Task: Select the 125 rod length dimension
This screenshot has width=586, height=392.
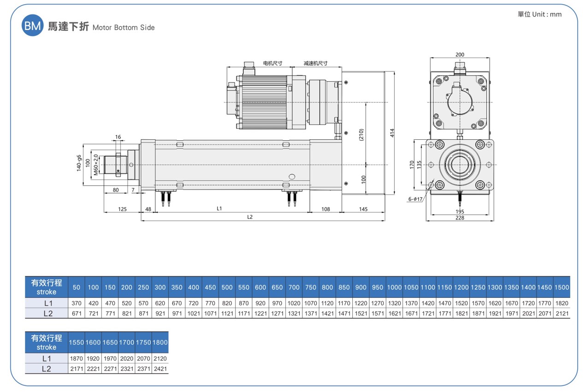Action: tap(122, 209)
